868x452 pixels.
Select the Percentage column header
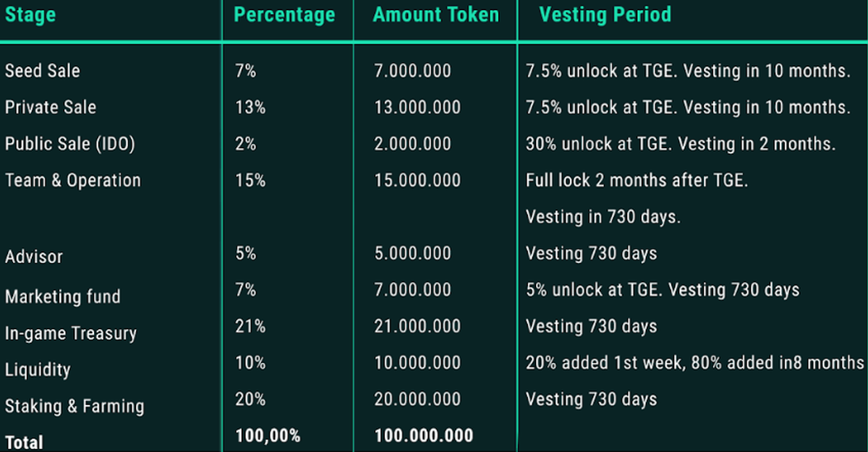284,15
